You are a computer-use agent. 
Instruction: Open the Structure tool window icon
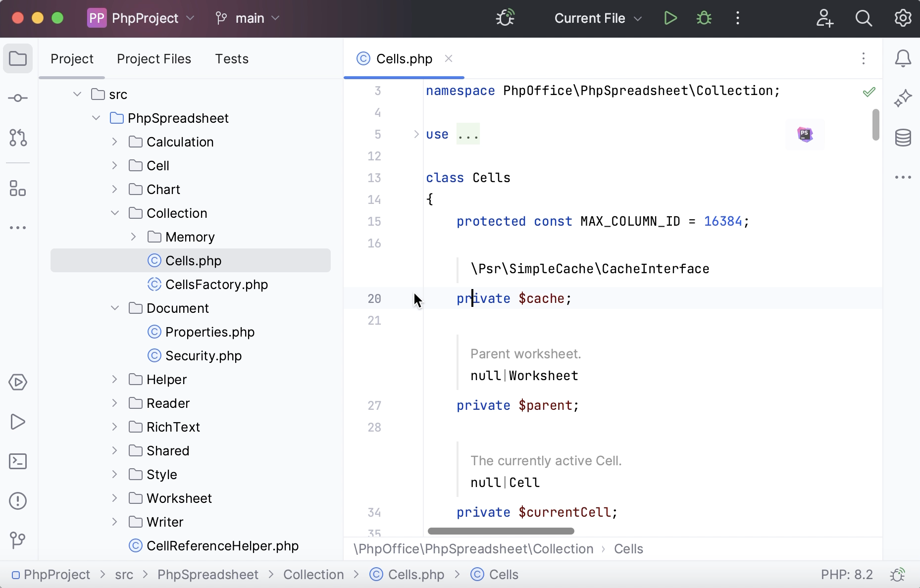[18, 188]
